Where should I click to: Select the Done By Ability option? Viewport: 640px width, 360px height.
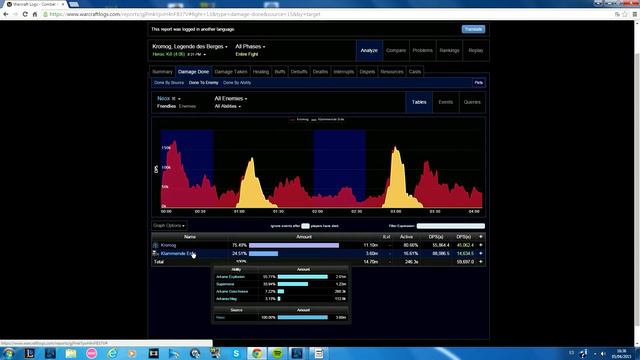point(237,82)
